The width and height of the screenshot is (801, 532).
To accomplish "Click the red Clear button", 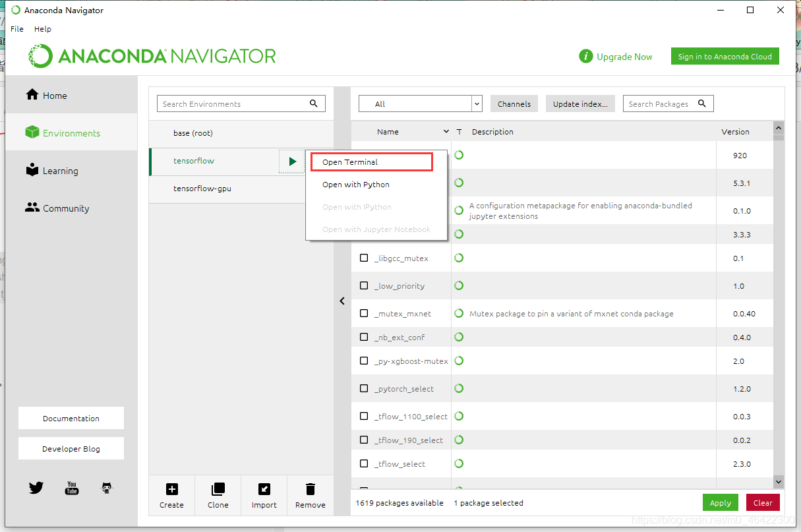I will click(x=763, y=502).
